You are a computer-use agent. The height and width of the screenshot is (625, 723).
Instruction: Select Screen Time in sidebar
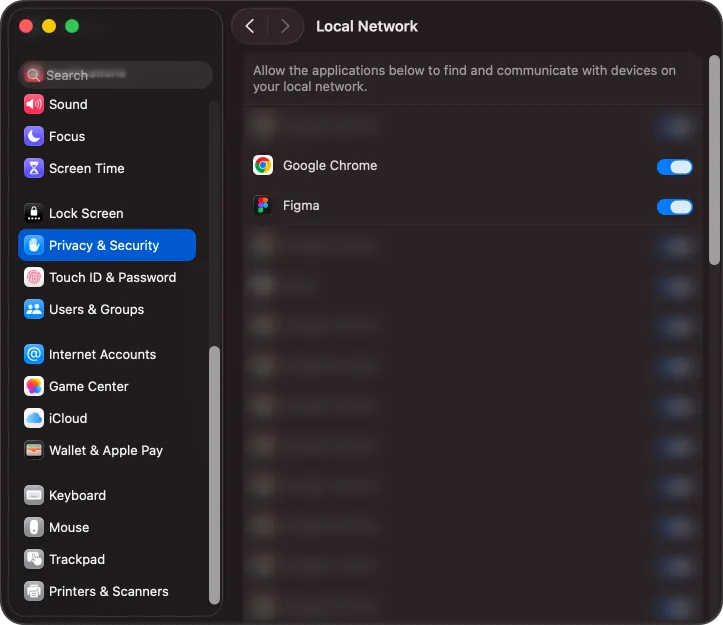click(107, 168)
